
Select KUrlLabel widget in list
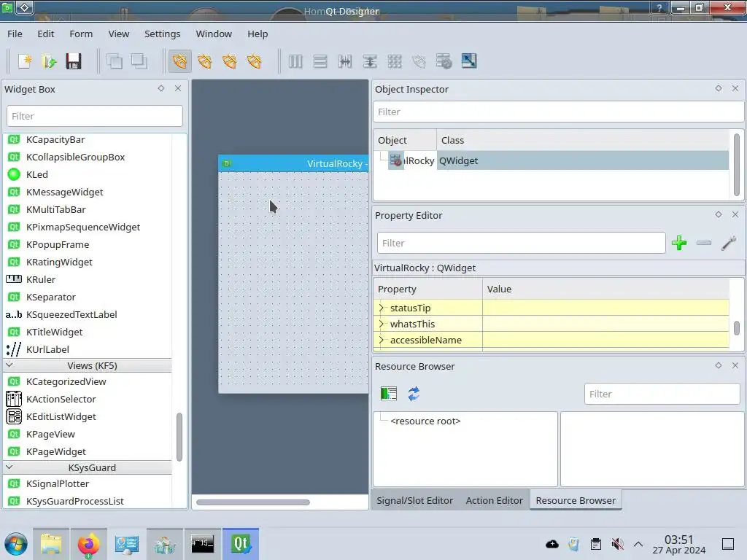tap(47, 349)
